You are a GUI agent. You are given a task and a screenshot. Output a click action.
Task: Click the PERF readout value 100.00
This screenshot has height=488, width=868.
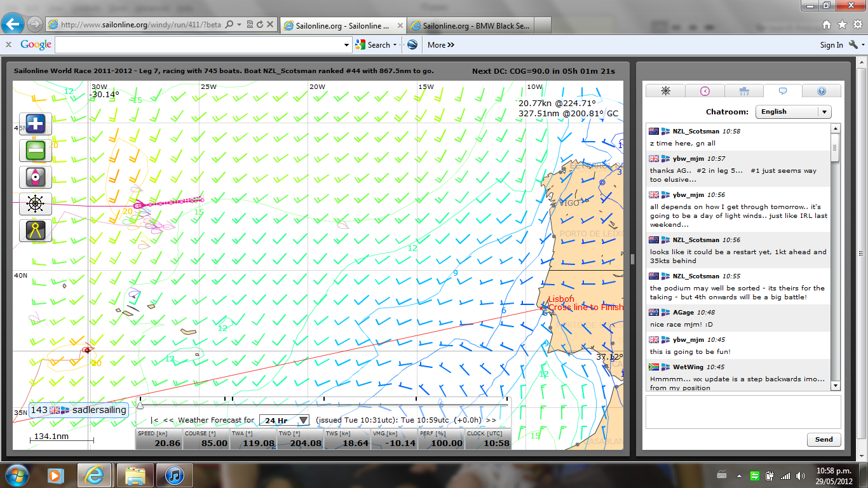coord(447,443)
